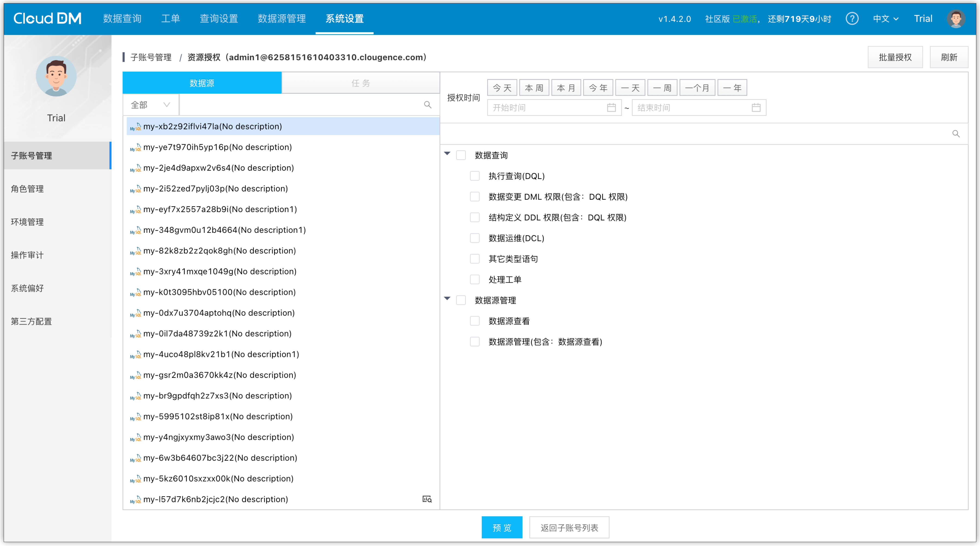Open the start time calendar icon
Screen dimensions: 980x546
[x=611, y=108]
